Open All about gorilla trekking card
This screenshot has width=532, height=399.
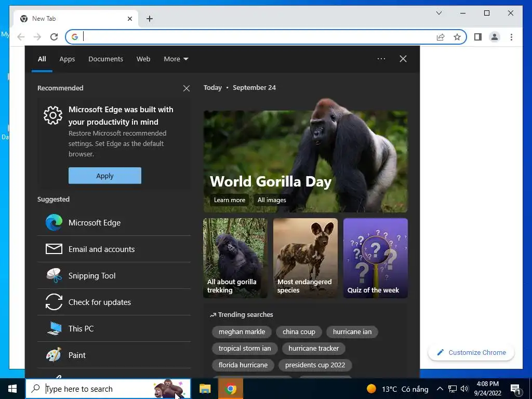tap(235, 258)
